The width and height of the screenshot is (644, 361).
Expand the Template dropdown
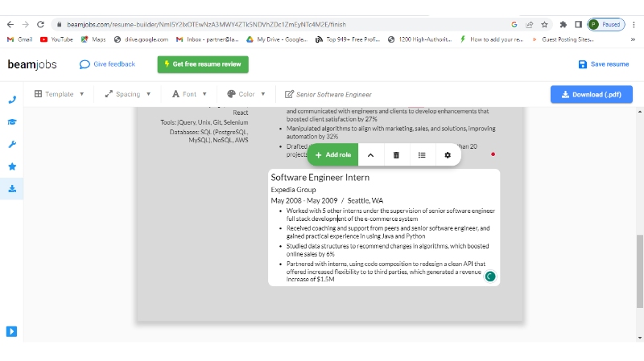(60, 94)
